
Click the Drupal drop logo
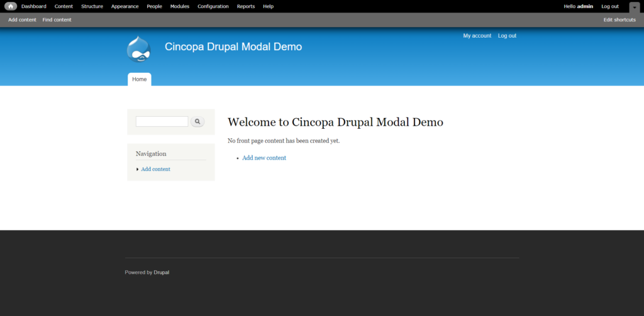(x=139, y=49)
